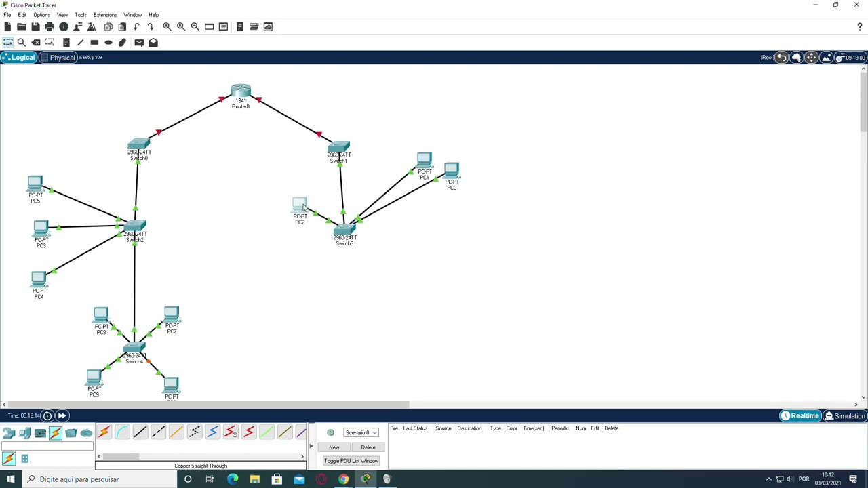Click the Power Cycle Devices button
Screen dimensions: 868x488
tap(47, 415)
